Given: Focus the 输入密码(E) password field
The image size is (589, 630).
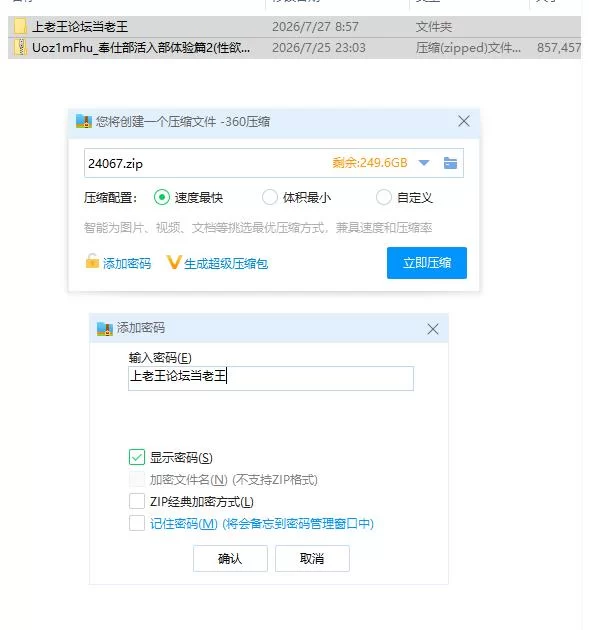Looking at the screenshot, I should pyautogui.click(x=271, y=378).
